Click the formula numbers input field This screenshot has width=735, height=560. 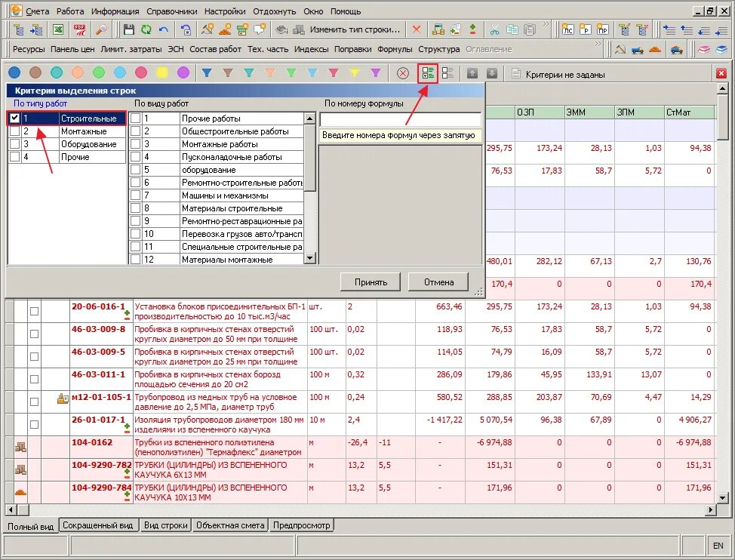click(x=400, y=119)
